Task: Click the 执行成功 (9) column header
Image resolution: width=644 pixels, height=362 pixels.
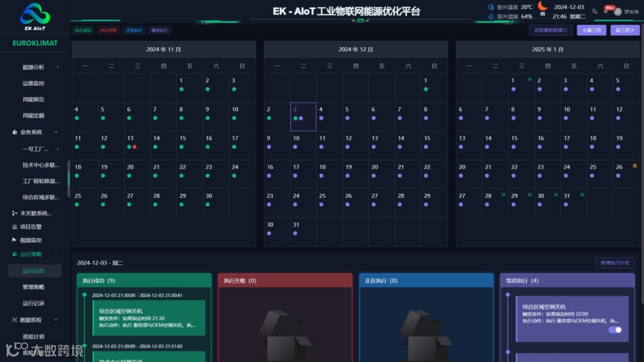Action: coord(144,281)
